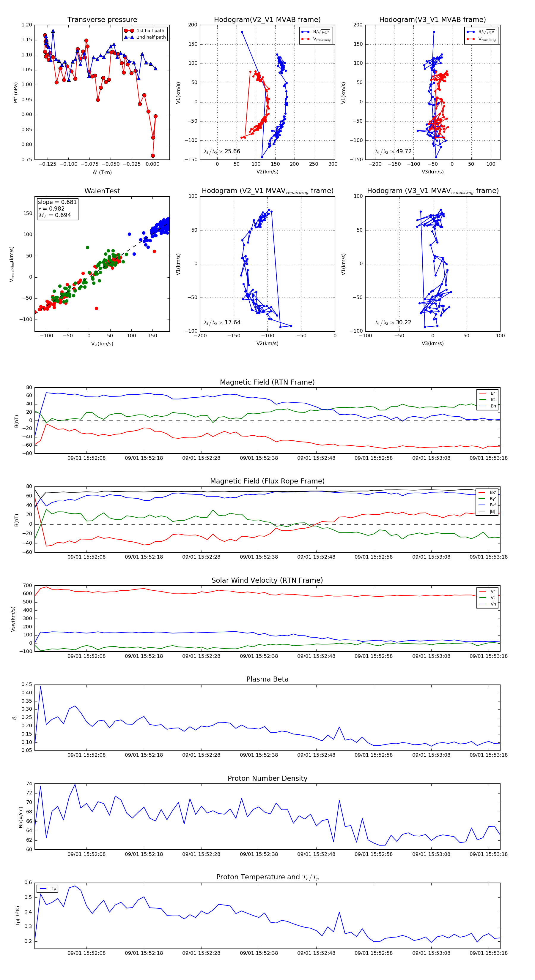Click '09/01 15:53:18' tick under proton temperature
Image resolution: width=535 pixels, height=980 pixels.
[489, 953]
